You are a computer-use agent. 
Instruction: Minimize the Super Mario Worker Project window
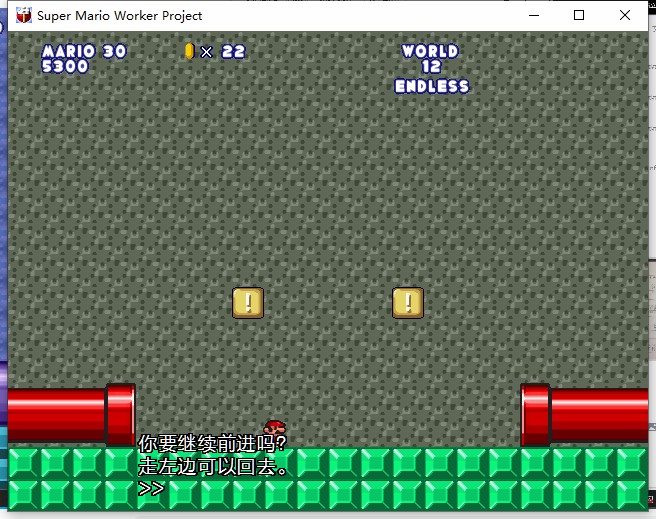click(534, 15)
